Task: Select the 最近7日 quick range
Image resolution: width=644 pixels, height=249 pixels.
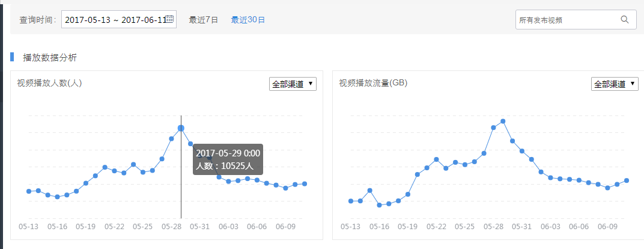Action: 203,20
